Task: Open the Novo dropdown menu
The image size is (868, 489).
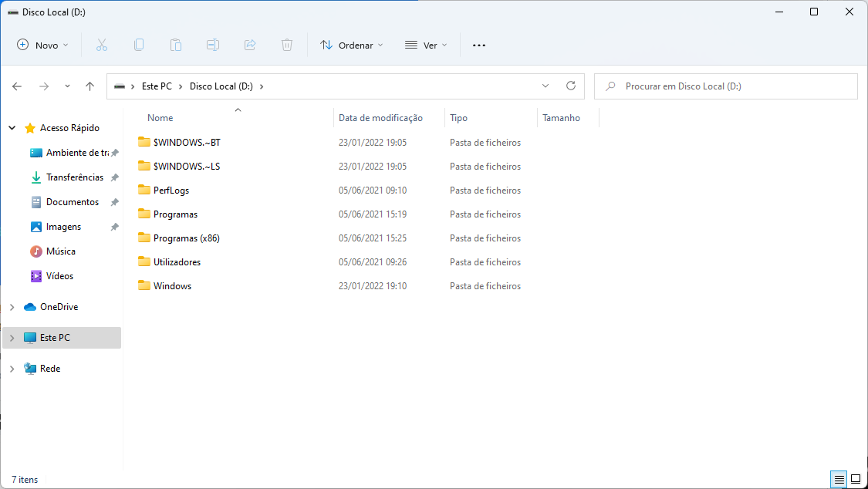Action: click(42, 46)
